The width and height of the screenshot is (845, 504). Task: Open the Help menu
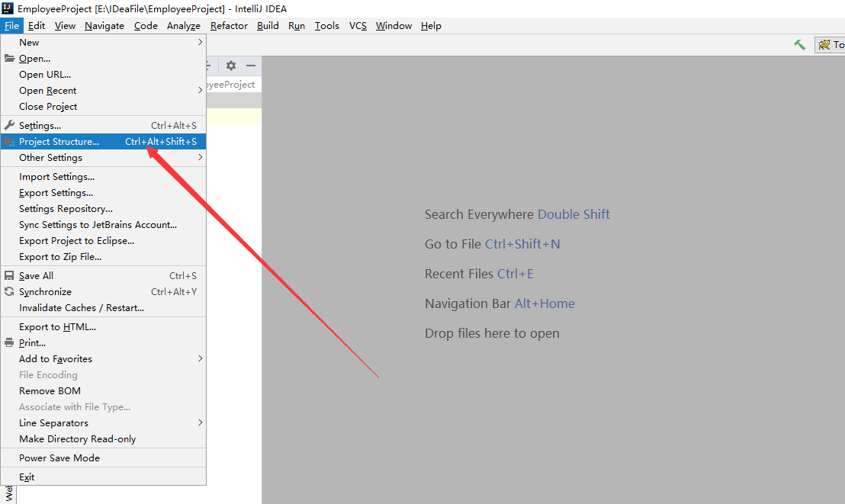click(x=431, y=25)
